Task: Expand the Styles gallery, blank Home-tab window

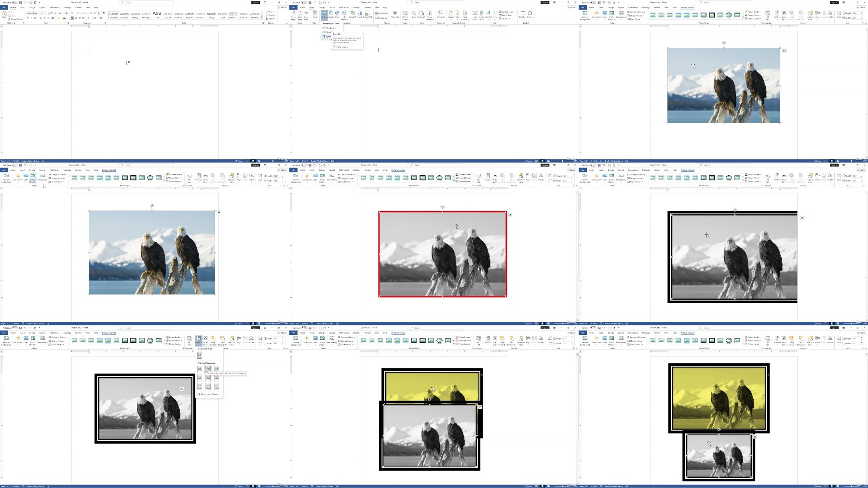Action: click(x=261, y=18)
